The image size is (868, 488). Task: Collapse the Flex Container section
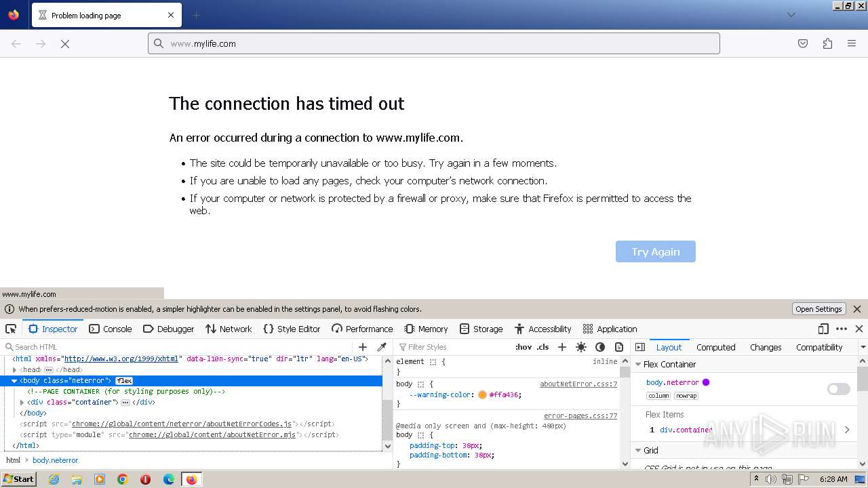(x=638, y=364)
